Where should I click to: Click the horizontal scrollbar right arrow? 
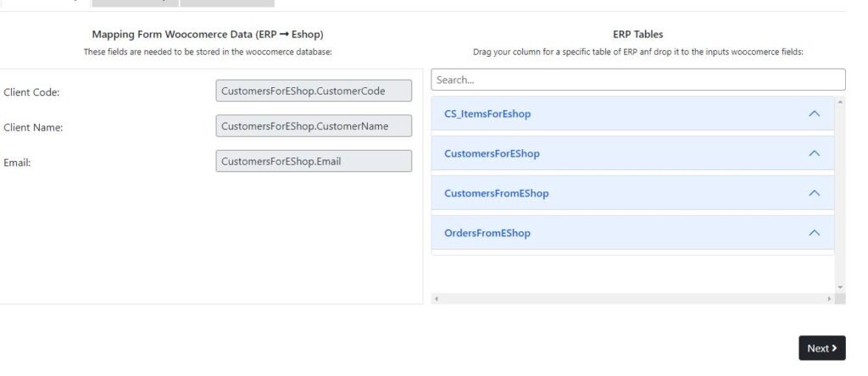(x=829, y=299)
